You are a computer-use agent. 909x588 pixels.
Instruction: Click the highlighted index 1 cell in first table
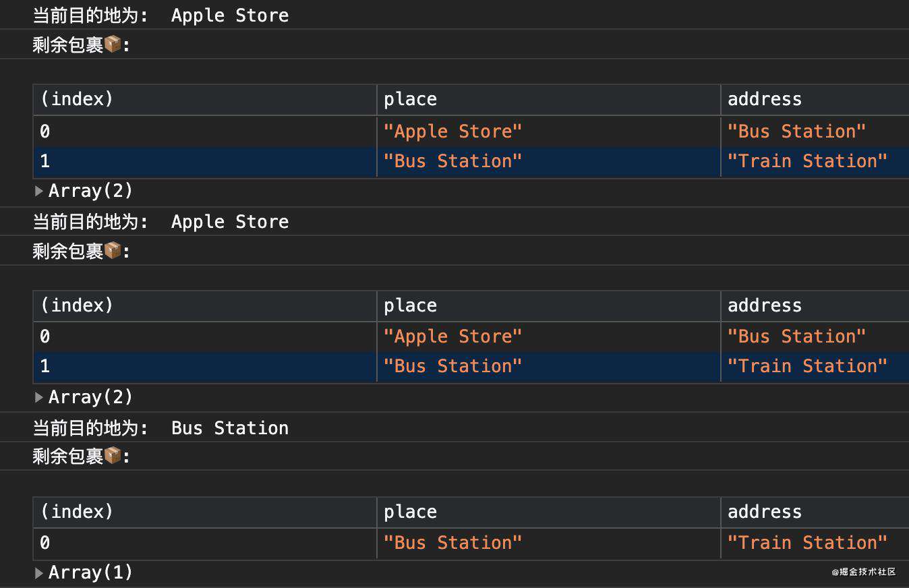click(x=205, y=162)
